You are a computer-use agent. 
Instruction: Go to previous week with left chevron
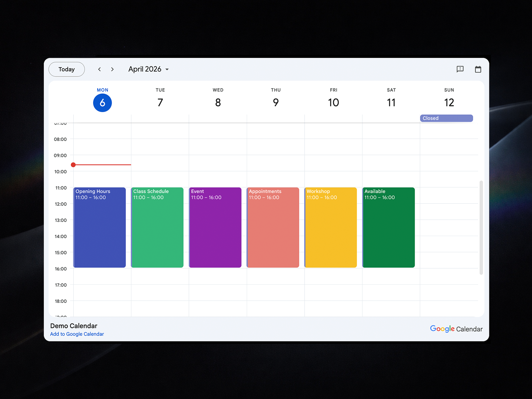(x=99, y=69)
